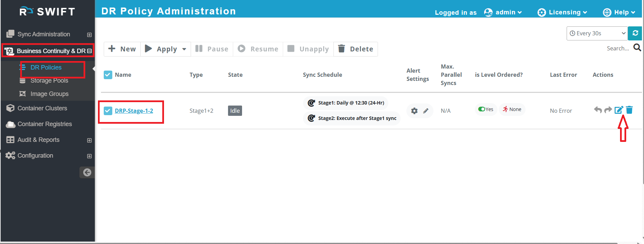
Task: Open Image Groups page
Action: pos(49,94)
